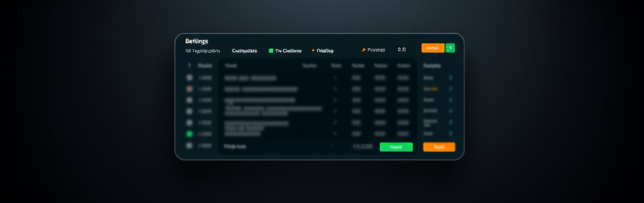The height and width of the screenshot is (203, 644).
Task: Click the orange button in the top-right header
Action: (433, 48)
